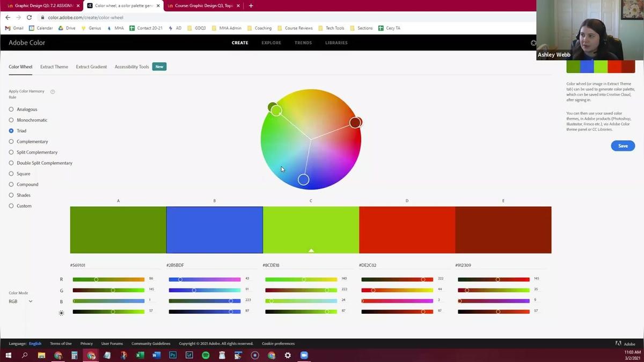Open the Calendar bookmark
Image resolution: width=644 pixels, height=362 pixels.
click(x=41, y=28)
